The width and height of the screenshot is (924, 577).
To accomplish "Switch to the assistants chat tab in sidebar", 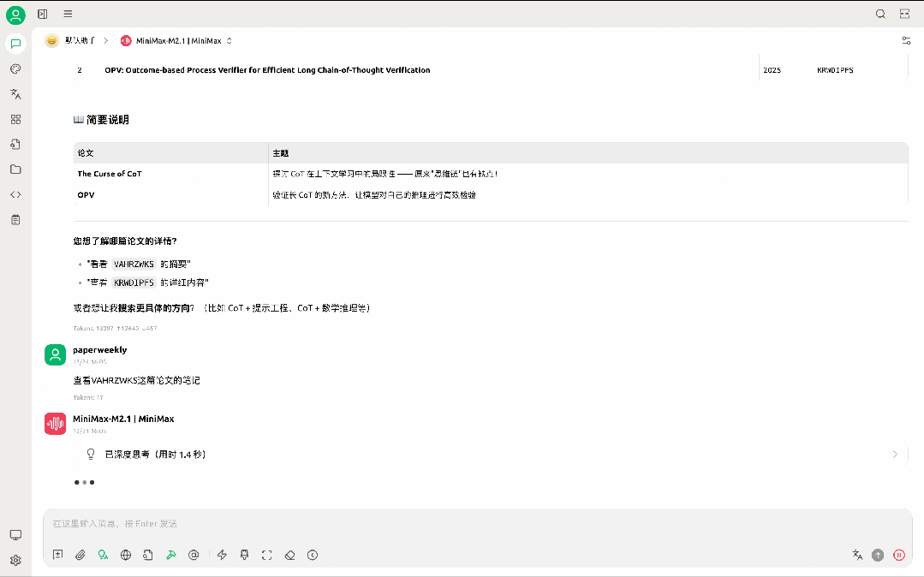I will pos(15,44).
